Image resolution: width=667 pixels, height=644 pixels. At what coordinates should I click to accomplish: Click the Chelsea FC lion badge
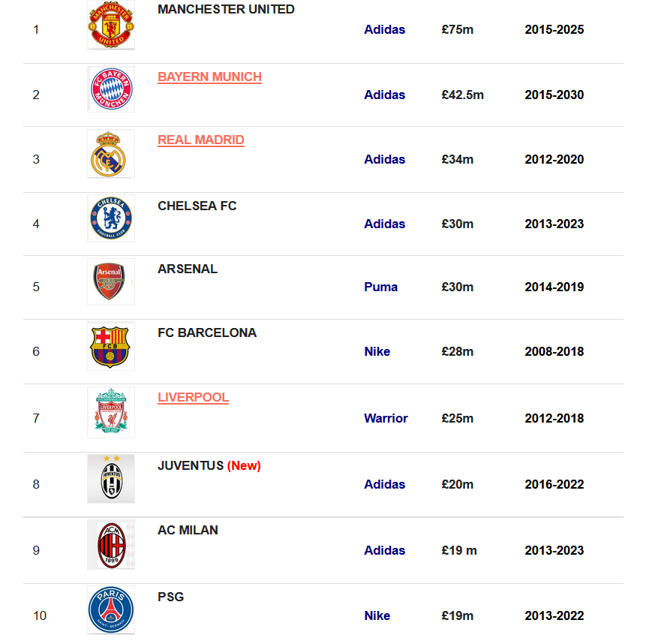(111, 218)
